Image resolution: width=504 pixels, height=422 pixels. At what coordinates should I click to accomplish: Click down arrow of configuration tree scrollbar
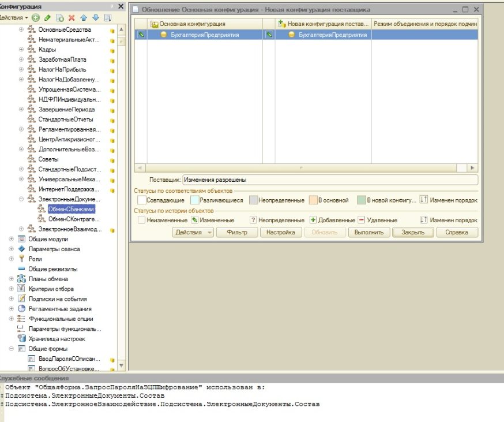point(122,365)
